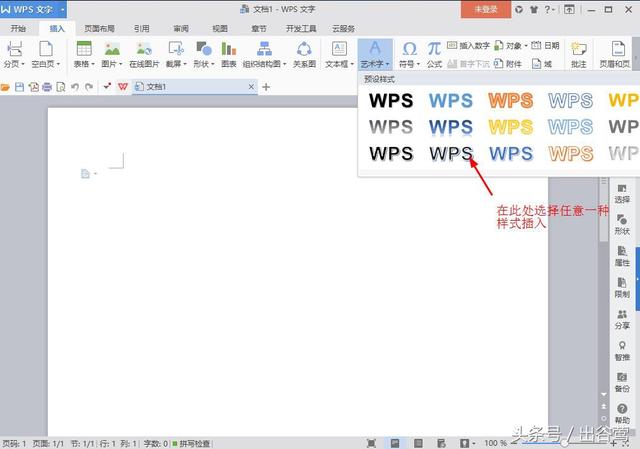The image size is (640, 449).
Task: Click 插入数字 insert number
Action: [x=468, y=46]
